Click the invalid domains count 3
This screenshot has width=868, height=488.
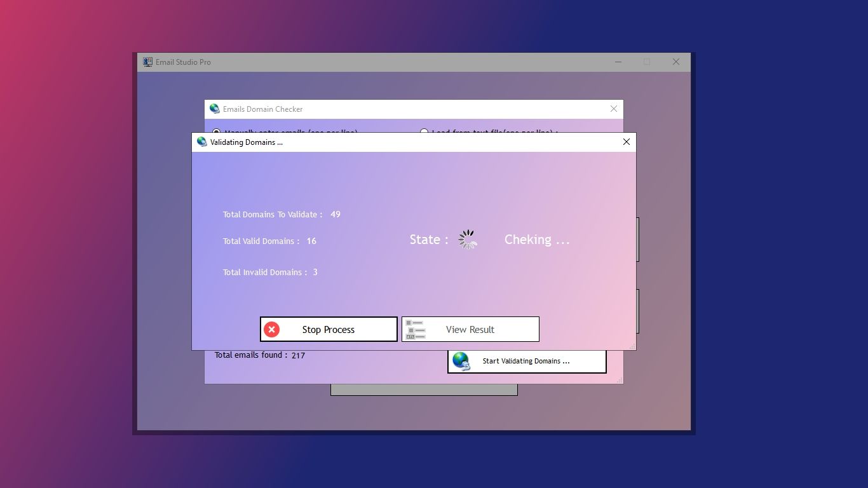pyautogui.click(x=315, y=273)
